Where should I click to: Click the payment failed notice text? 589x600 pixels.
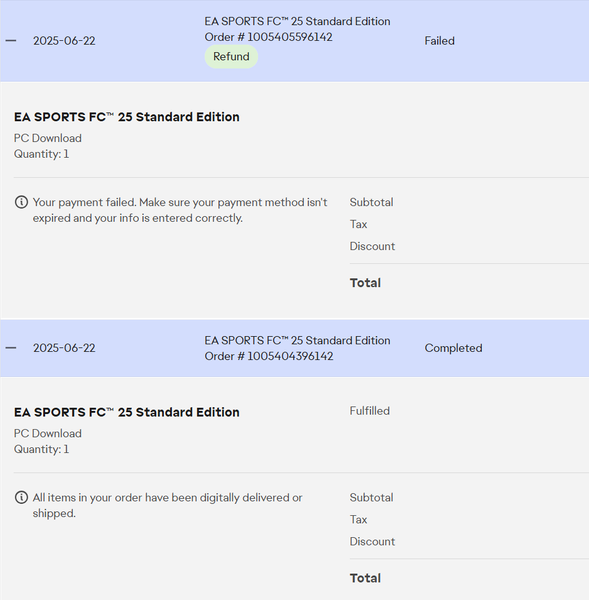tap(180, 210)
